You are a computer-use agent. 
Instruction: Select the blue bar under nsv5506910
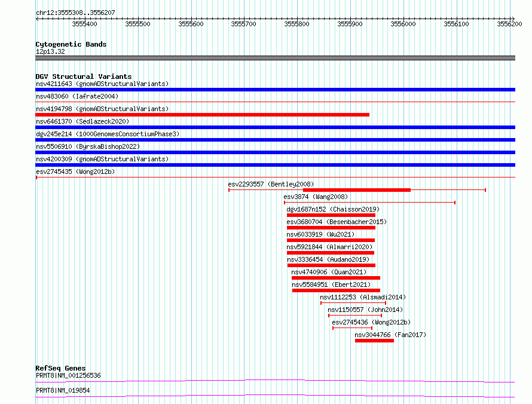275,152
